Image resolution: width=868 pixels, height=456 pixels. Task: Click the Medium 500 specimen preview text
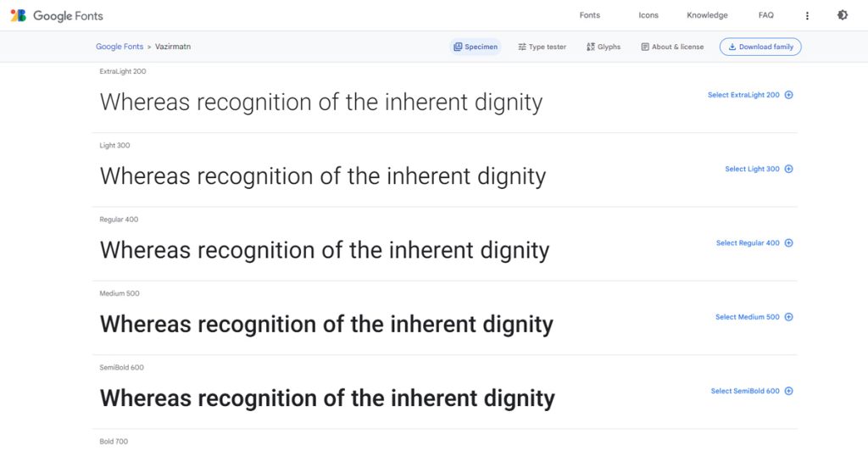[x=326, y=324]
